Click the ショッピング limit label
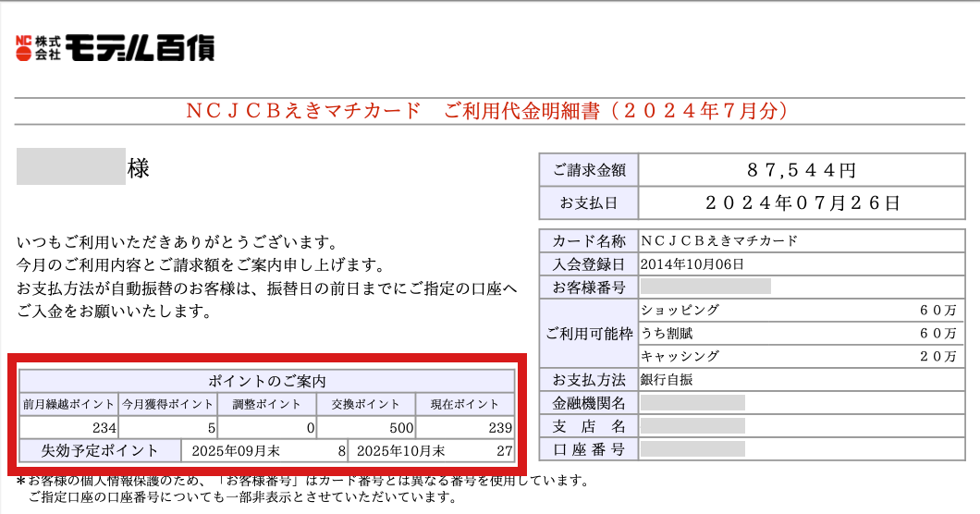980x514 pixels. [x=680, y=310]
